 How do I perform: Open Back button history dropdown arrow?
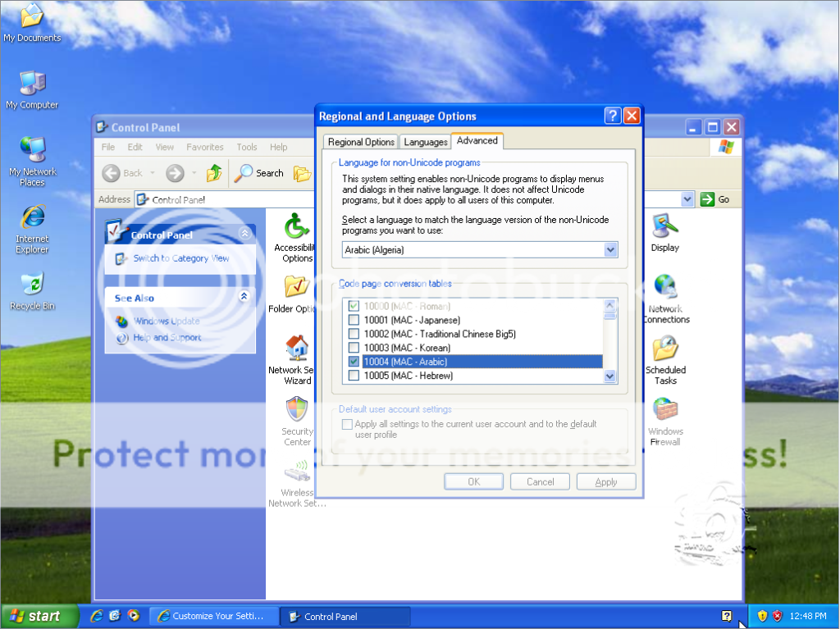pyautogui.click(x=153, y=173)
